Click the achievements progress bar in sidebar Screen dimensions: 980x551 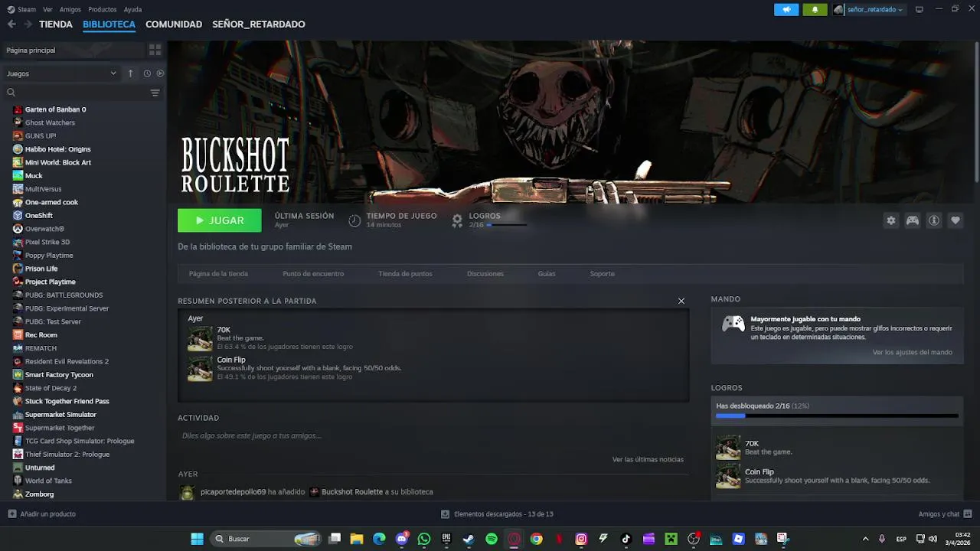tap(837, 416)
